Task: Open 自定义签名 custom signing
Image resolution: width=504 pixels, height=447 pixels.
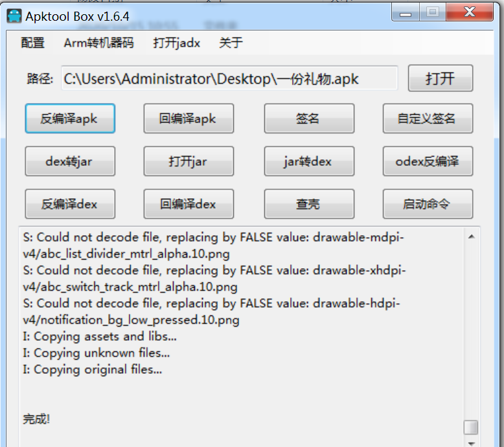Action: tap(428, 119)
